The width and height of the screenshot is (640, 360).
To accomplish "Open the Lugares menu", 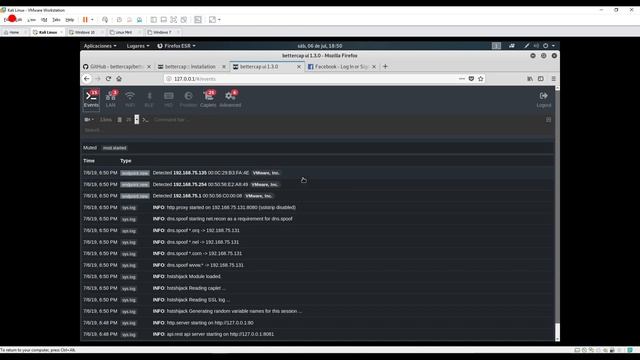I will tap(138, 46).
